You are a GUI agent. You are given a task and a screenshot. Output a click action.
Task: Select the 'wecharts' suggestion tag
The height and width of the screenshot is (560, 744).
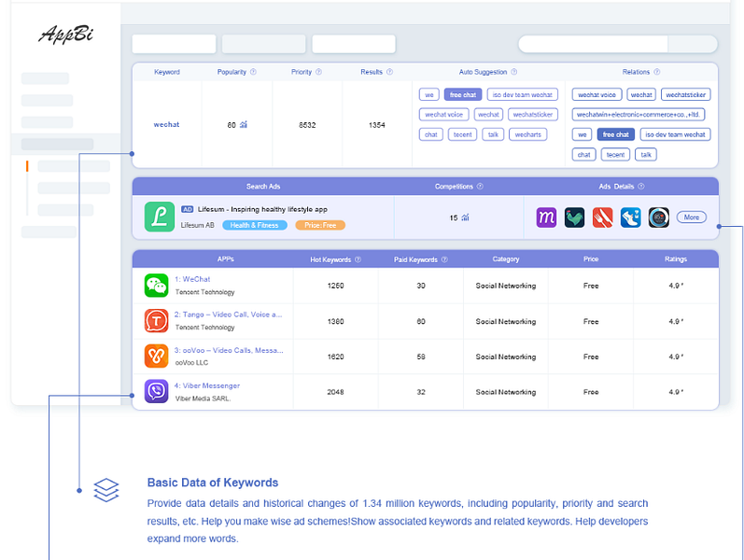528,134
